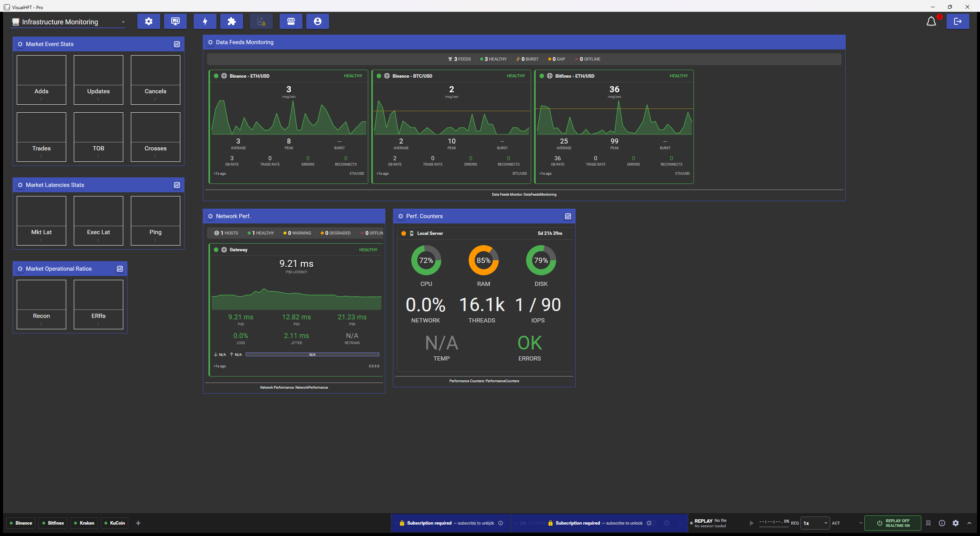Open the marketplace storefront button
Viewport: 980px width, 536px height.
(x=291, y=21)
